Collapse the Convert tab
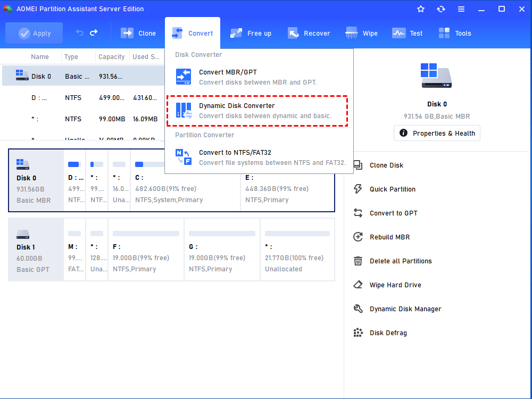This screenshot has height=399, width=532. tap(193, 33)
